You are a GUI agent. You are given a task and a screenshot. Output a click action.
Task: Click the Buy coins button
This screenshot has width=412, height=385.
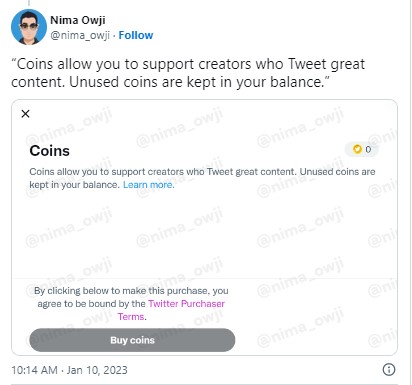[x=132, y=340]
